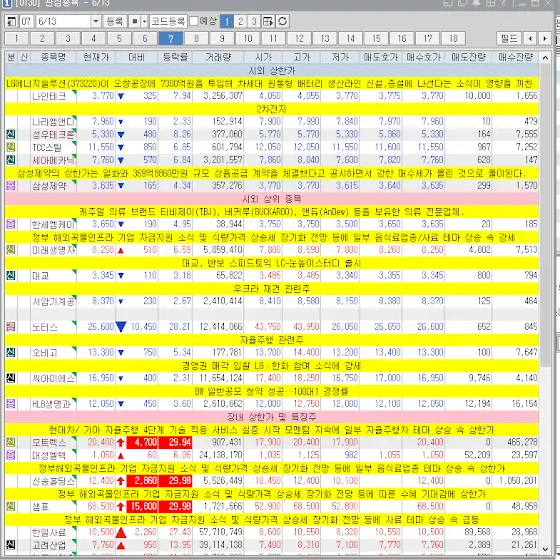The image size is (560, 560).
Task: Click the purple badge in 삼성제약 row
Action: [x=11, y=186]
